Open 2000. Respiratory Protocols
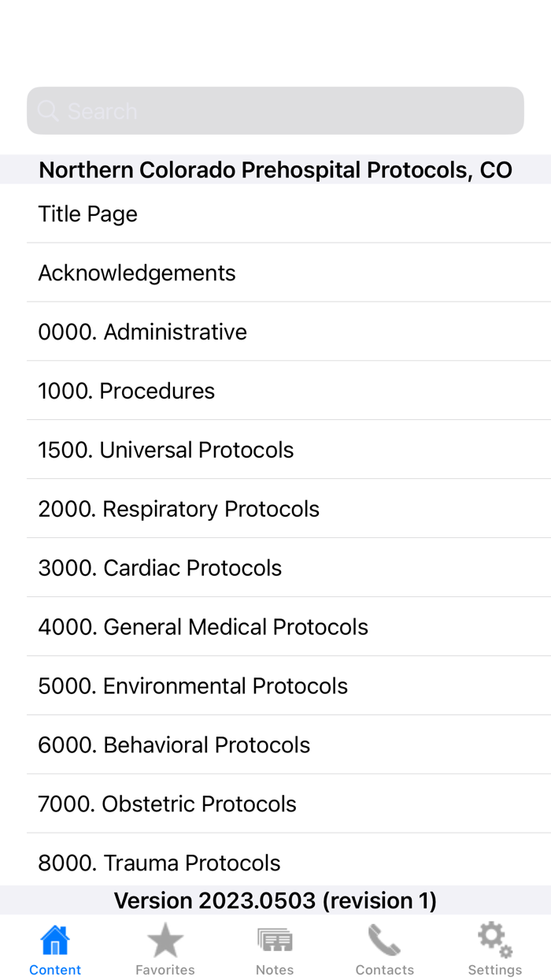 pos(179,508)
